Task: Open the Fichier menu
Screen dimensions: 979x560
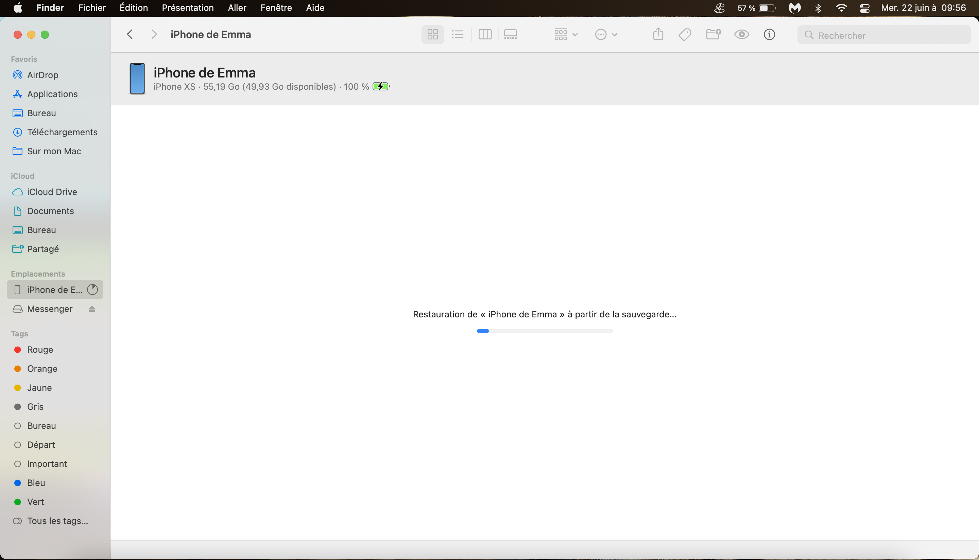Action: click(91, 8)
